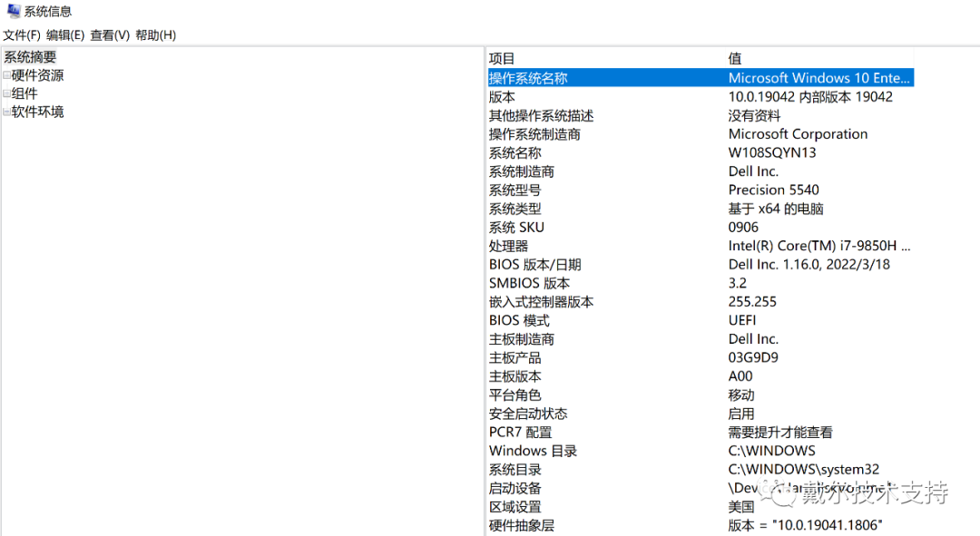Select 系统摘要 in the left pane
Image resolution: width=980 pixels, height=536 pixels.
click(x=29, y=56)
